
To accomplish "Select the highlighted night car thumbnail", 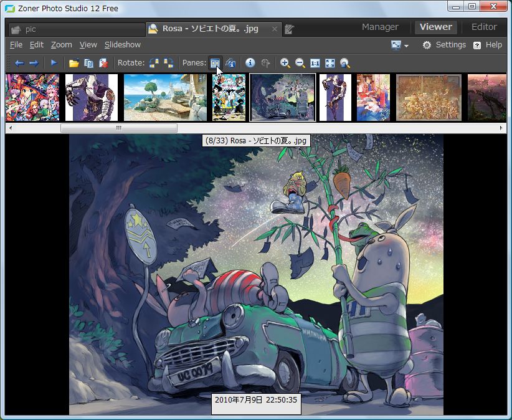I will (x=282, y=97).
